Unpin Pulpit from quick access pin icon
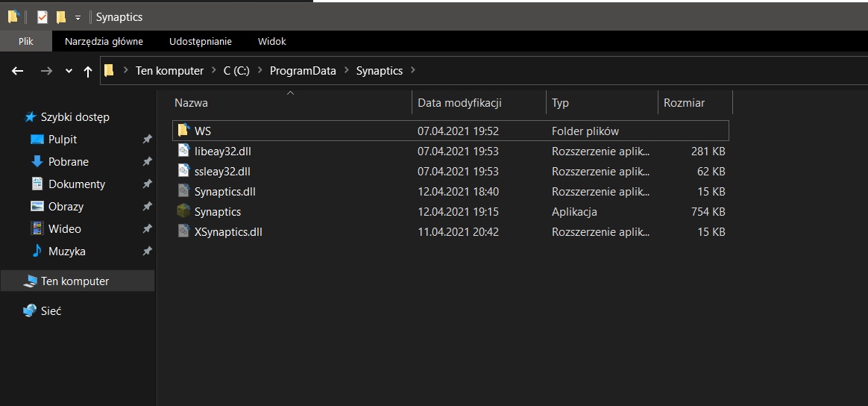This screenshot has width=868, height=406. [147, 140]
